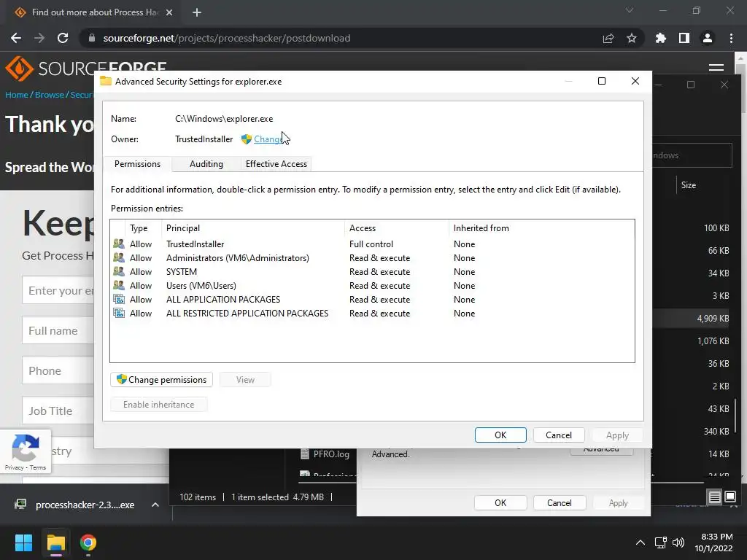
Task: Click the package icon beside ALL APPLICATION PACKAGES
Action: (x=119, y=299)
